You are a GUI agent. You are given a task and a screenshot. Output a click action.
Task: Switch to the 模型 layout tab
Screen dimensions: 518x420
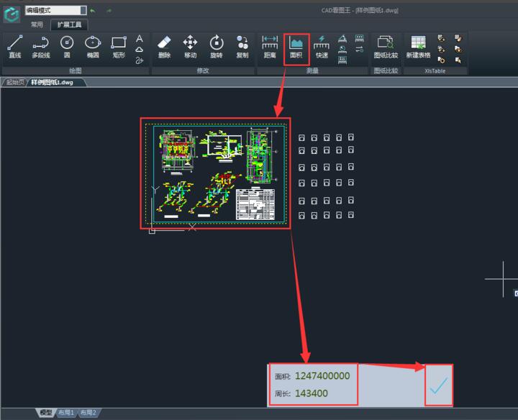coord(46,412)
